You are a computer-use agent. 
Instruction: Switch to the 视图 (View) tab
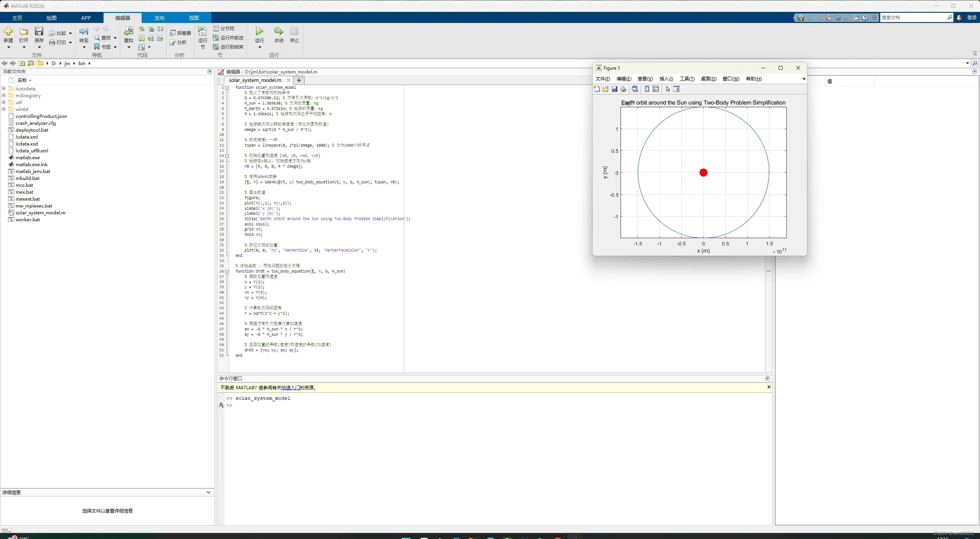click(194, 18)
